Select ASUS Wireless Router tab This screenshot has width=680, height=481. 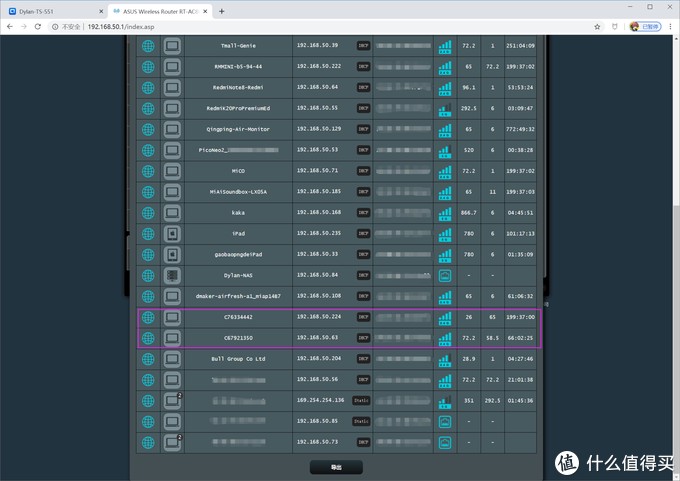click(160, 12)
